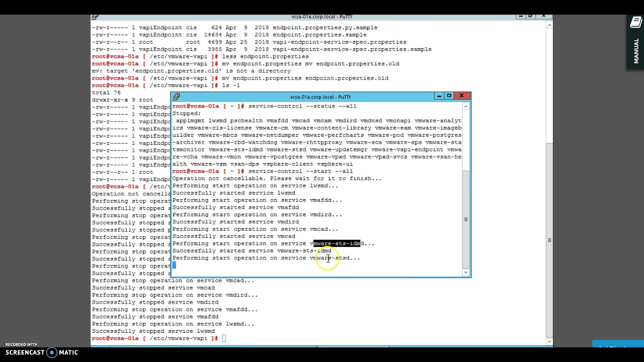644x362 pixels.
Task: Click background PuTTY scrollbar down arrow
Action: click(549, 341)
